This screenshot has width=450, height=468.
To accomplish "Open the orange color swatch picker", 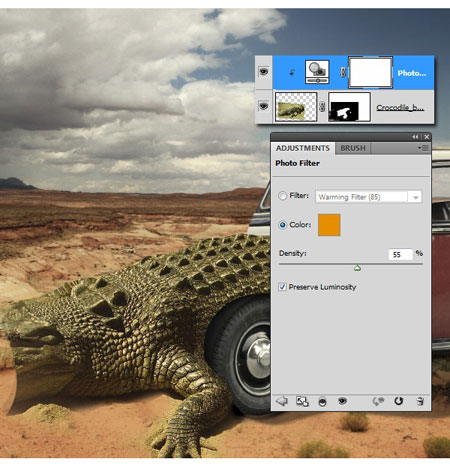I will pos(329,225).
